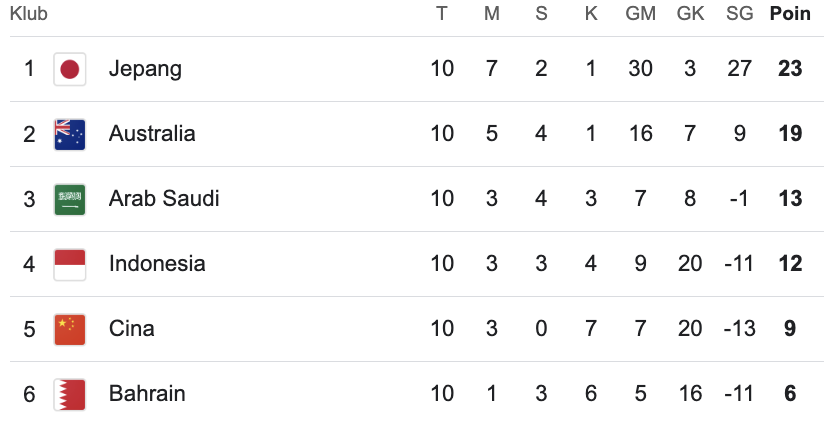This screenshot has height=426, width=824.
Task: Click the Japan flag icon
Action: pos(69,69)
